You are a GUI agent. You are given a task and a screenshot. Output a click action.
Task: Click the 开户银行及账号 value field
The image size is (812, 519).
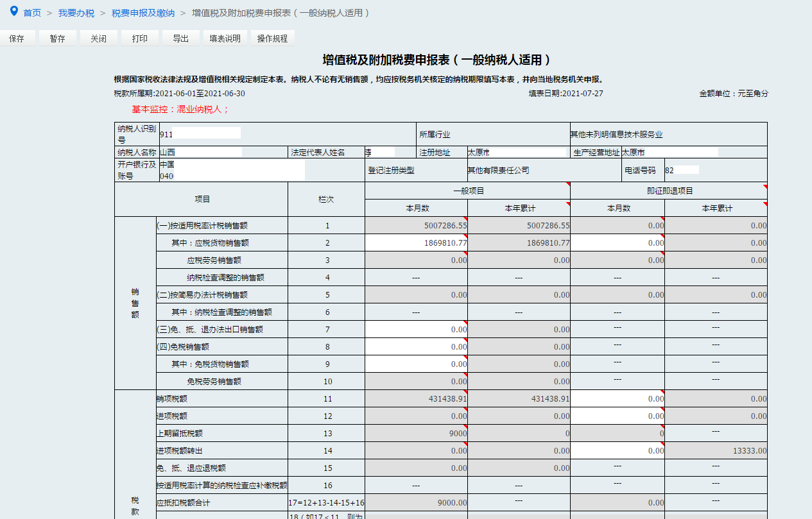[262, 170]
